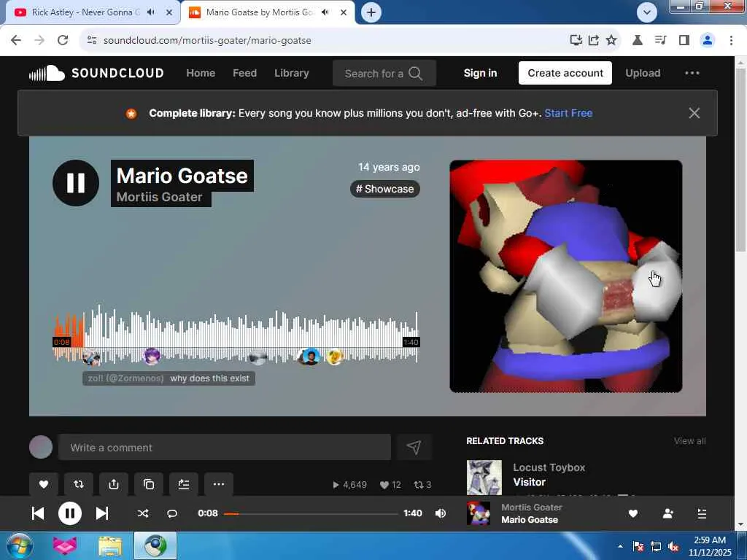Like the track with the heart button
This screenshot has width=747, height=560.
click(43, 484)
